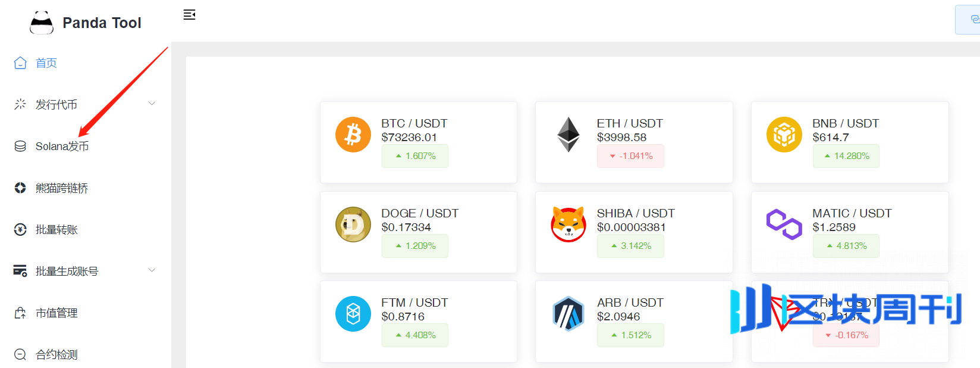The width and height of the screenshot is (980, 368).
Task: Click the Dogecoin icon
Action: point(353,224)
